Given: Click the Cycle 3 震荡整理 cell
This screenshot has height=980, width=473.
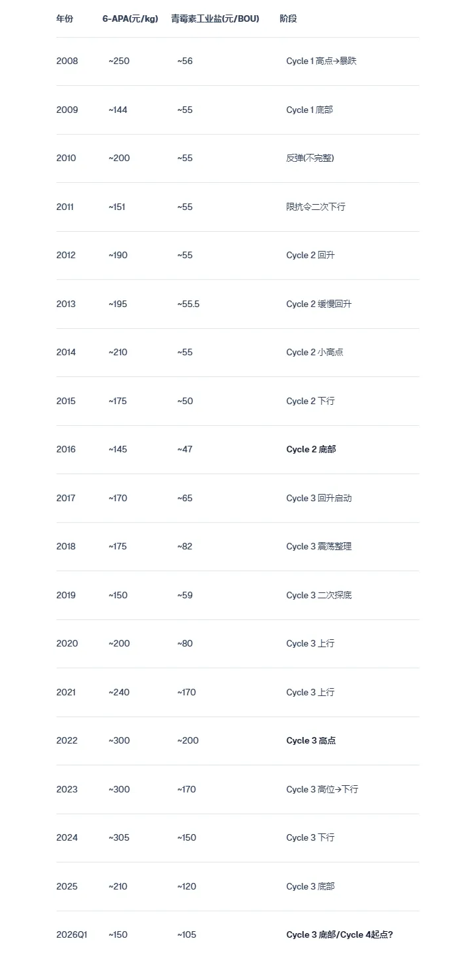Looking at the screenshot, I should [318, 547].
